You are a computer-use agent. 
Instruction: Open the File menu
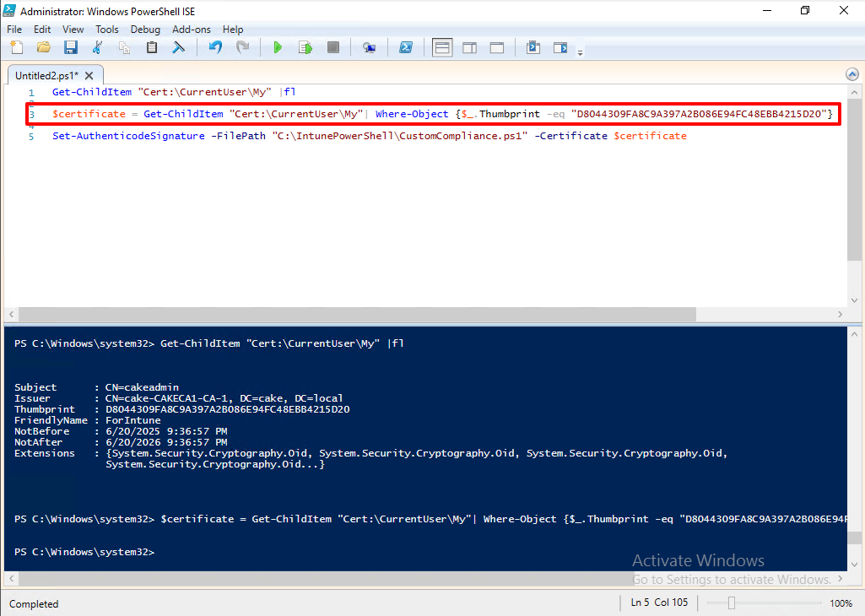coord(14,30)
